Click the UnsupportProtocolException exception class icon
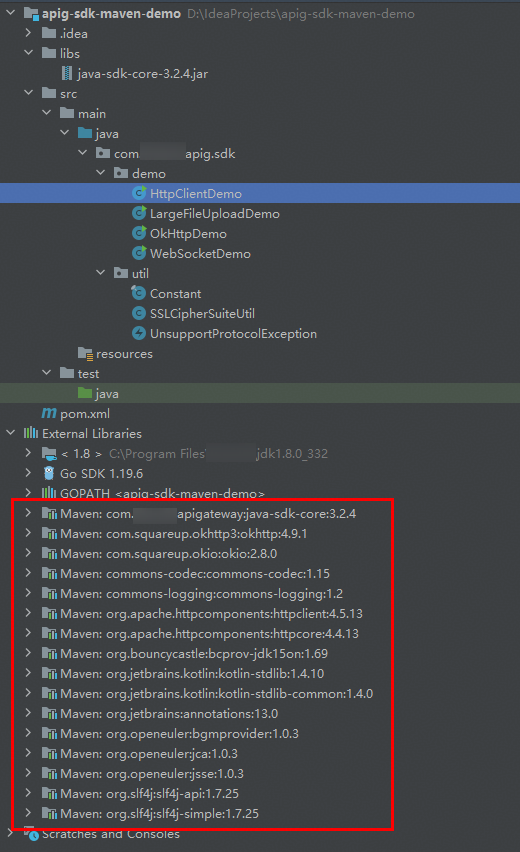The image size is (520, 852). pyautogui.click(x=139, y=333)
